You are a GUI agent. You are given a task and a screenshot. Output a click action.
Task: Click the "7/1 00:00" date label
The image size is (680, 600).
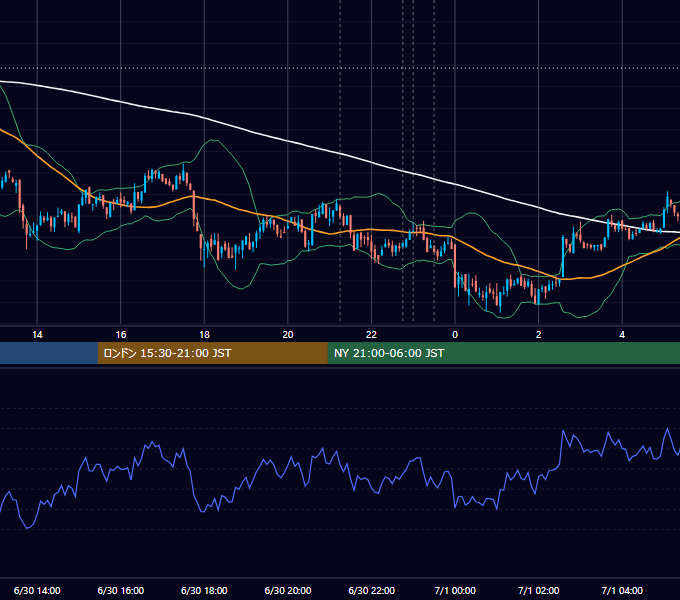point(455,590)
